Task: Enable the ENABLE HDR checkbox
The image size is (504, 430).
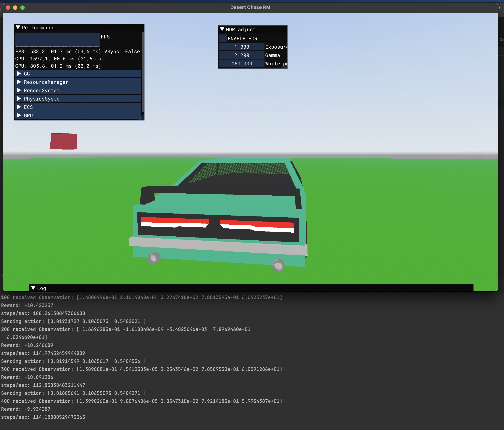Action: 223,38
